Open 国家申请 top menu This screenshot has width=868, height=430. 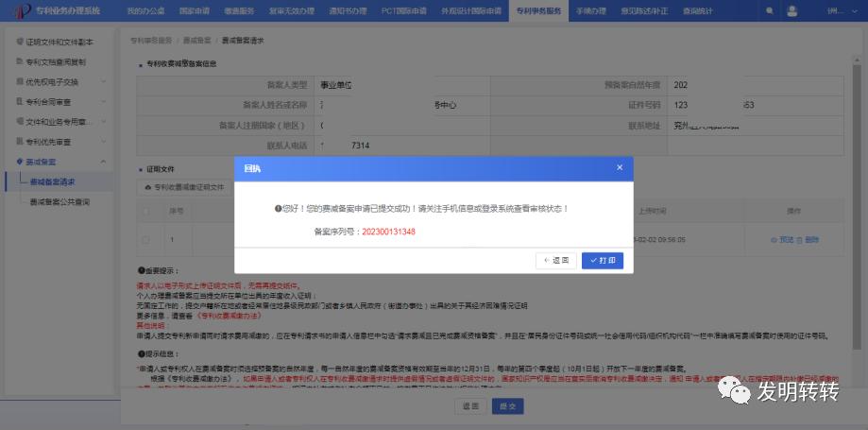pos(194,11)
